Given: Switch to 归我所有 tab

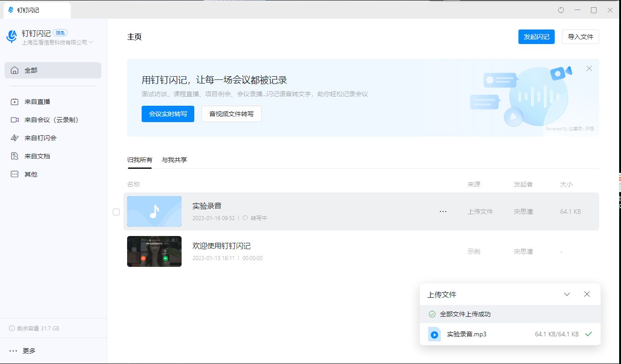Looking at the screenshot, I should [140, 160].
